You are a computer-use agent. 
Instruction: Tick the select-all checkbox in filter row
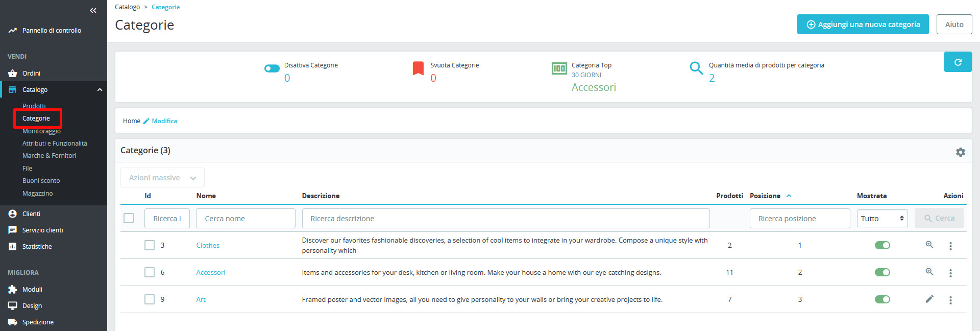pos(129,218)
